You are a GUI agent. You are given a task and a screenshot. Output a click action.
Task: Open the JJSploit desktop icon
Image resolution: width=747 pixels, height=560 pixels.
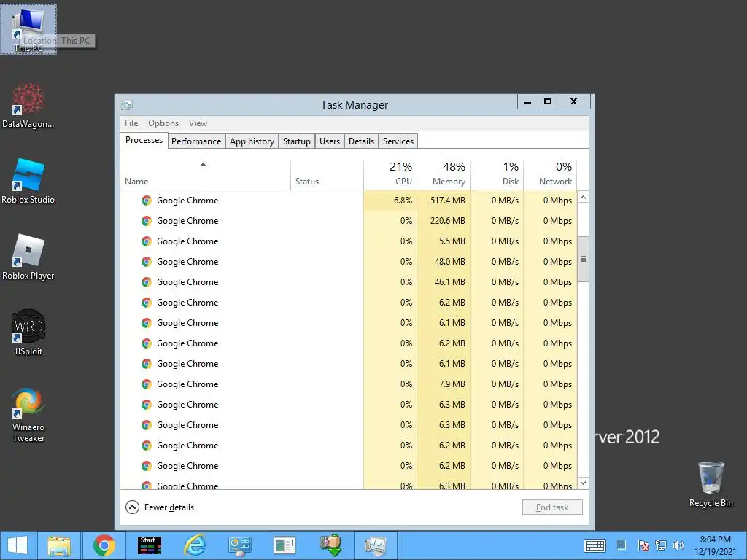click(28, 332)
